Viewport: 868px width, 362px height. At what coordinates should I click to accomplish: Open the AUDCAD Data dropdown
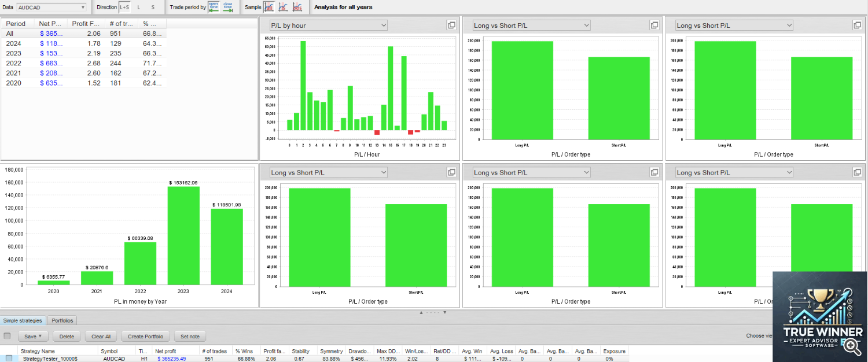(x=52, y=7)
